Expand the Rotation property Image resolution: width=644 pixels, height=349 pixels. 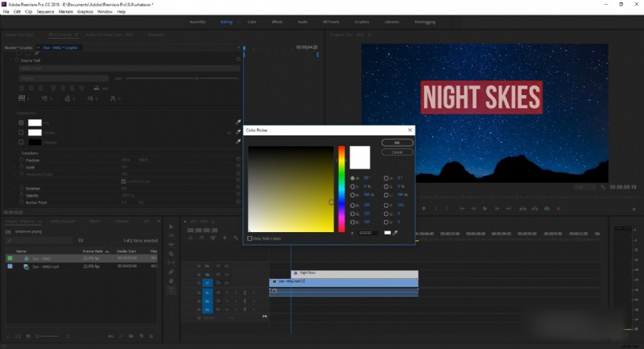16,189
